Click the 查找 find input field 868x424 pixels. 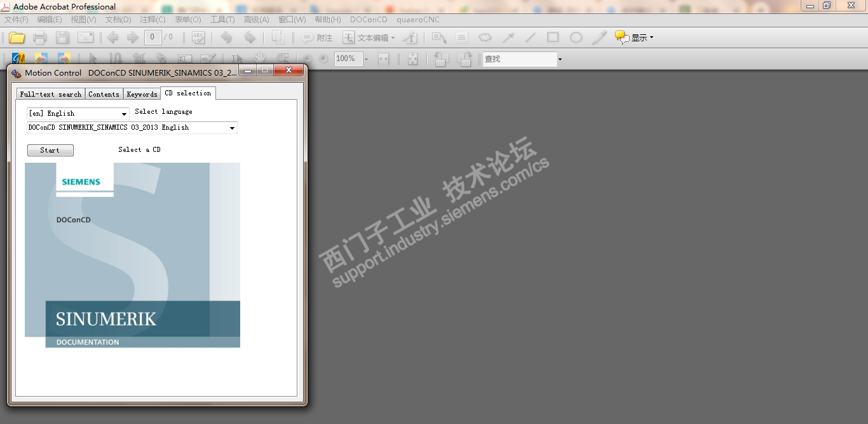click(520, 59)
